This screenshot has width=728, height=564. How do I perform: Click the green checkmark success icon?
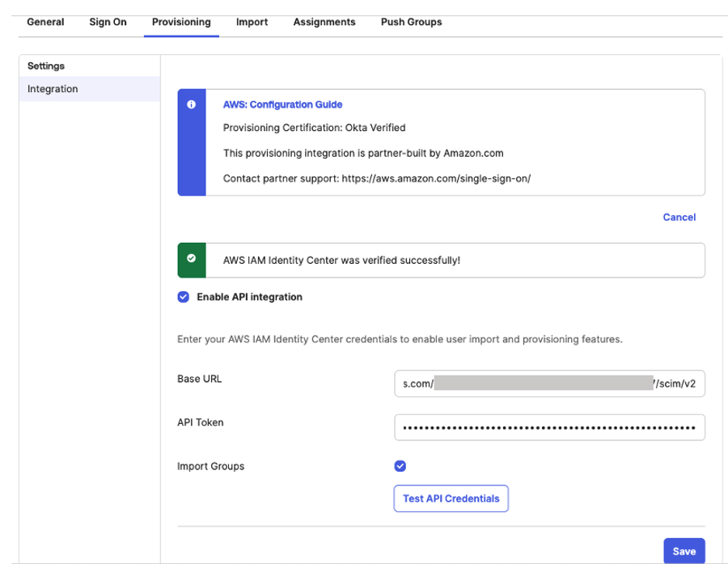tap(192, 260)
